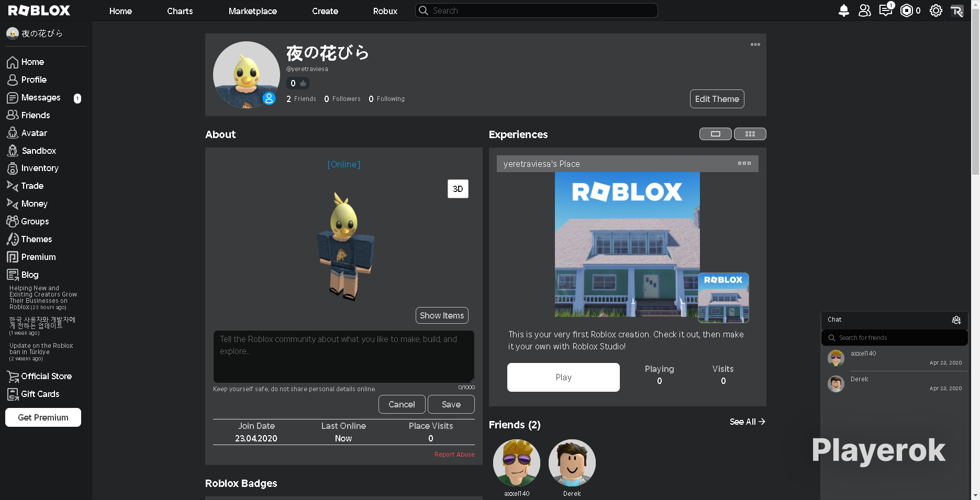
Task: Open yeretraviesa's Place three-dot menu
Action: [x=744, y=163]
